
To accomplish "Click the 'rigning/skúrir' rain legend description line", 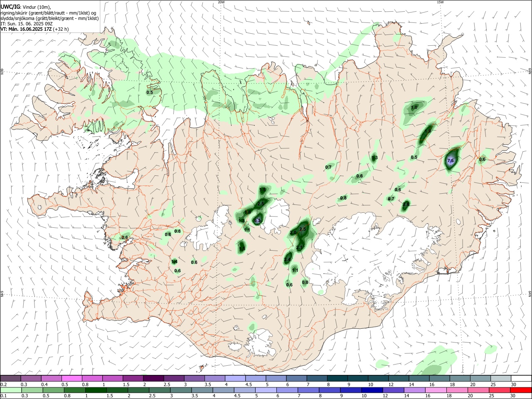I will click(x=48, y=12).
